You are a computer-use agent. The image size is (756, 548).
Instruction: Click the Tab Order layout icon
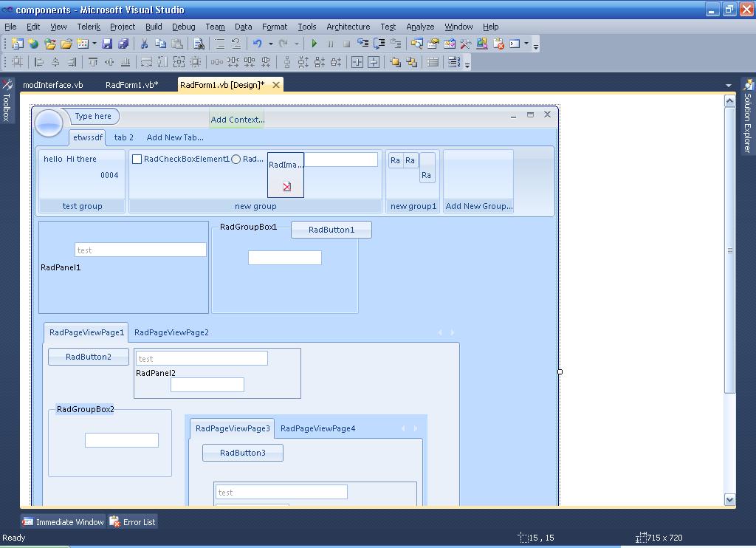(x=453, y=62)
